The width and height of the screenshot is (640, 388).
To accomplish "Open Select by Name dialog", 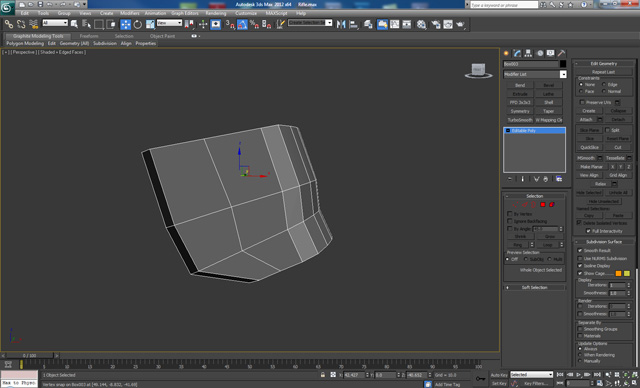I will coord(86,24).
